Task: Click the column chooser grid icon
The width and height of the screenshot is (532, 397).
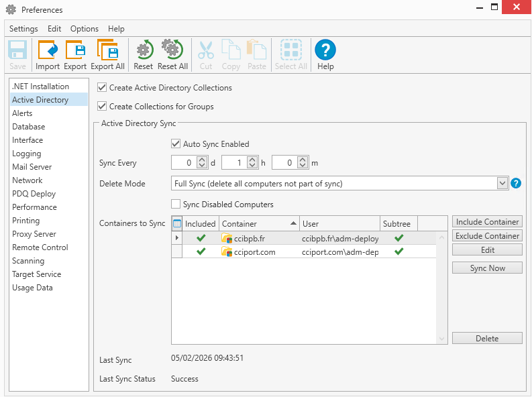Action: [176, 224]
